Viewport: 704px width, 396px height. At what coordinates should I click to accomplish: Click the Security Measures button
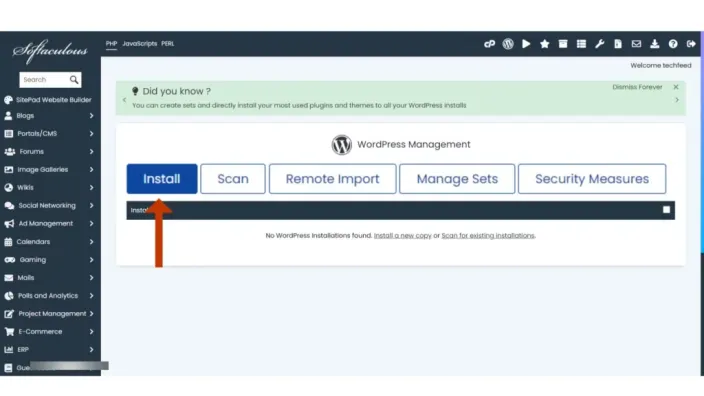[592, 179]
